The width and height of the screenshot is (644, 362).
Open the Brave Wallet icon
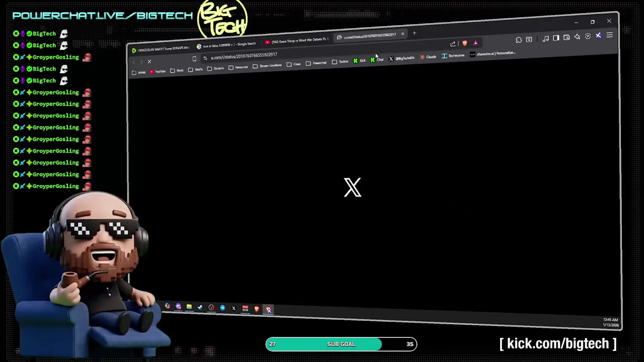pos(567,38)
